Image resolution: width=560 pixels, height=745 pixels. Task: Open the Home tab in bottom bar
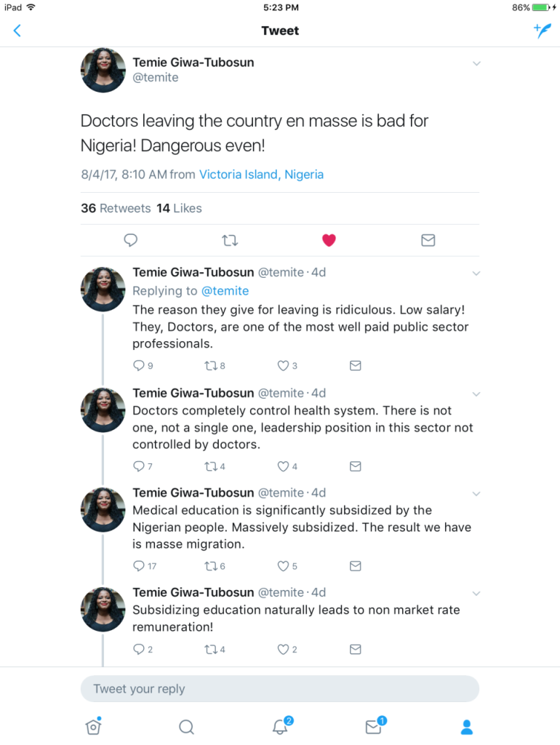click(x=94, y=726)
